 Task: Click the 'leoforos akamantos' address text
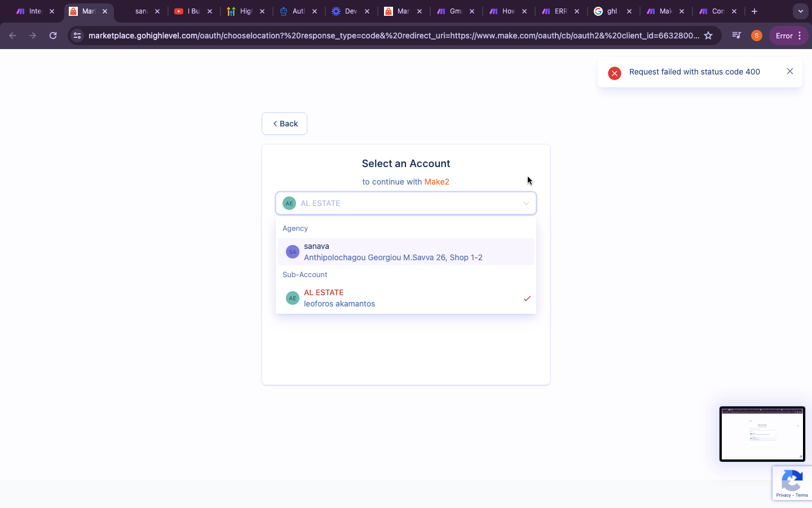point(339,304)
